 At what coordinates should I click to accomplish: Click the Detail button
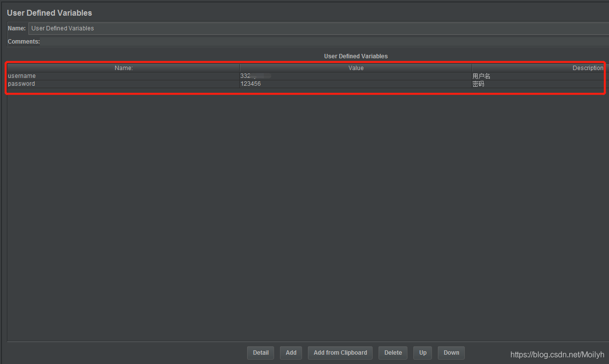coord(261,353)
